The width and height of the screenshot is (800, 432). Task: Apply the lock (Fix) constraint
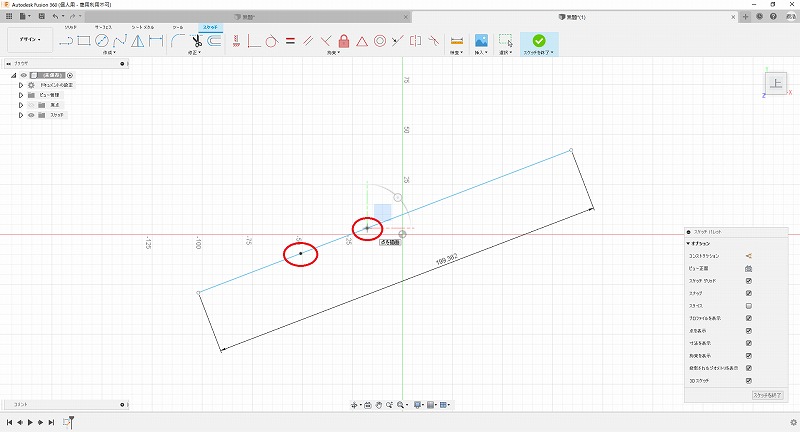(x=343, y=41)
